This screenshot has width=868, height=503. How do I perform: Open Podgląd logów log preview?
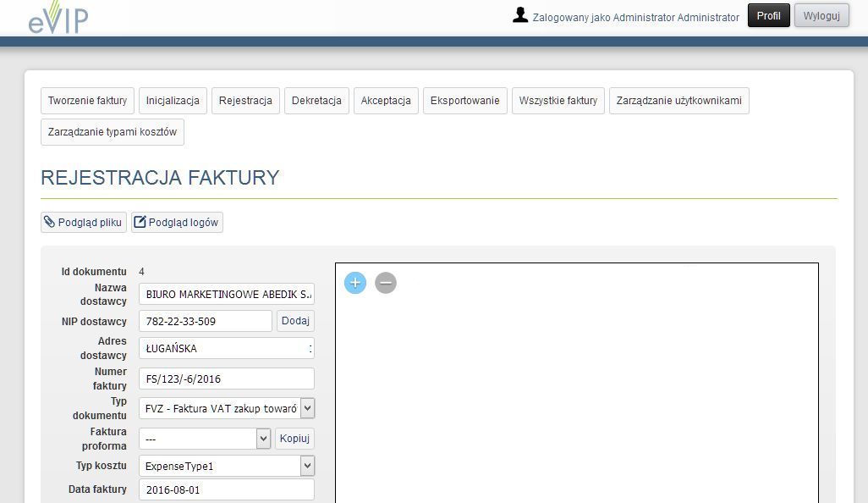pyautogui.click(x=177, y=223)
